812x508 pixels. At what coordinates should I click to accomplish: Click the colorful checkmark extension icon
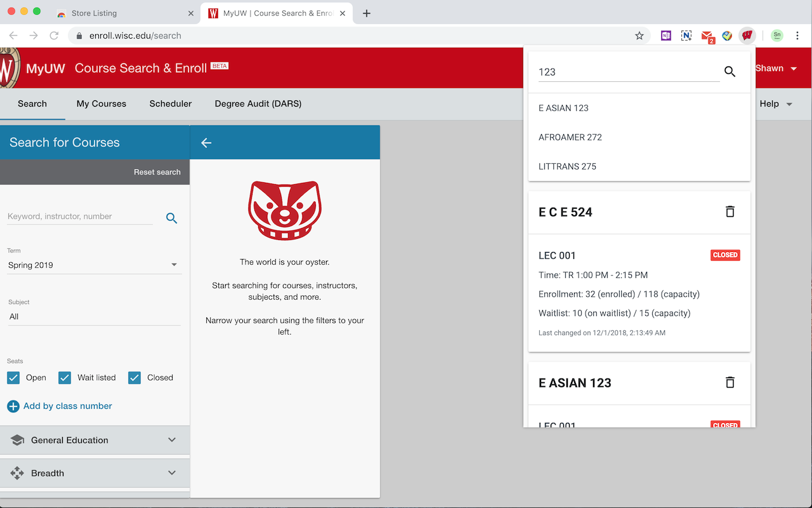(x=727, y=36)
